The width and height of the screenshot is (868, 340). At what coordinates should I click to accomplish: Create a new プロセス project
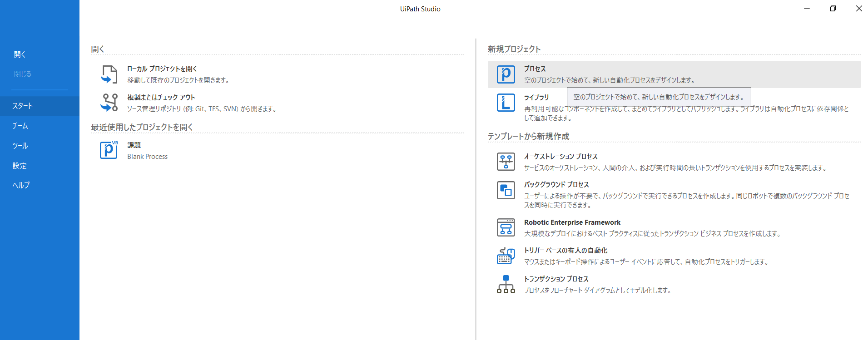point(674,74)
